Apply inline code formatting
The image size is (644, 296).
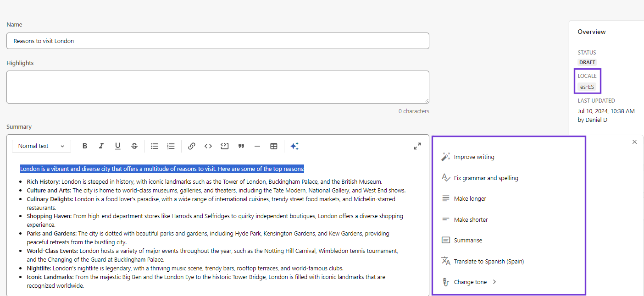208,146
